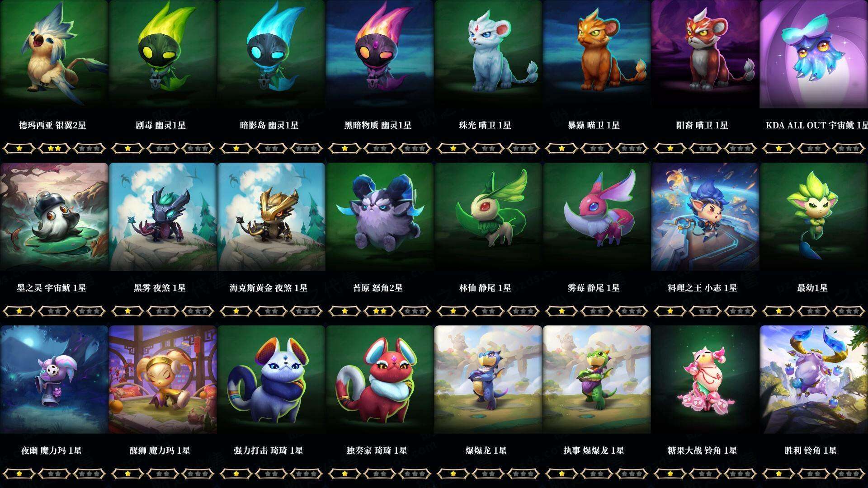Switch 林仙 静尾 to two-star tier
Screen dimensions: 868x488
pos(488,311)
